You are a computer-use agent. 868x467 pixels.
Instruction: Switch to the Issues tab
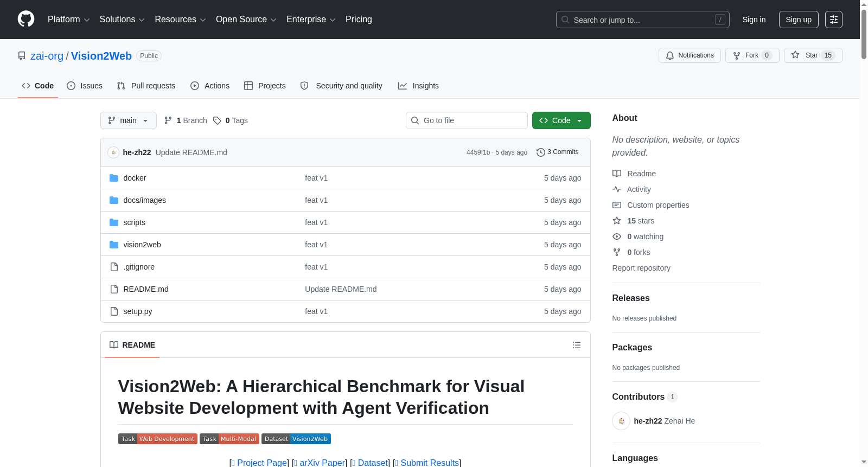85,86
